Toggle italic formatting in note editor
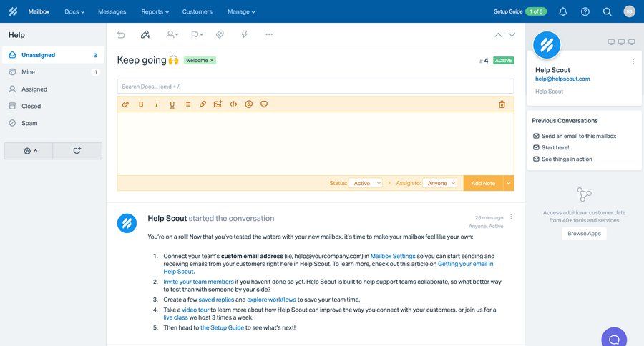Viewport: 644px width, 346px height. 157,104
